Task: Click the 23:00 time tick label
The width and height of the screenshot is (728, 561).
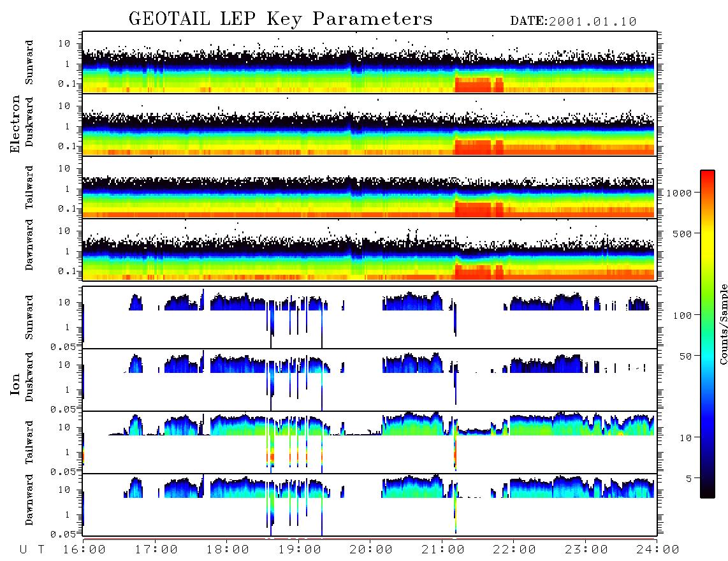Action: pos(586,550)
